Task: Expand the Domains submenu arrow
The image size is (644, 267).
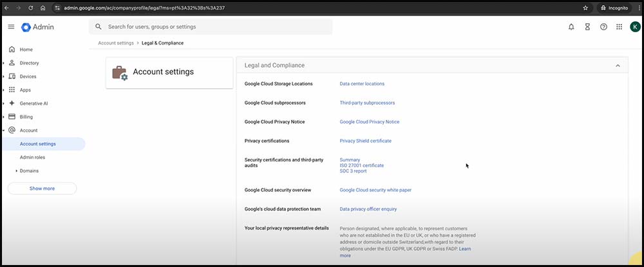Action: pyautogui.click(x=17, y=170)
